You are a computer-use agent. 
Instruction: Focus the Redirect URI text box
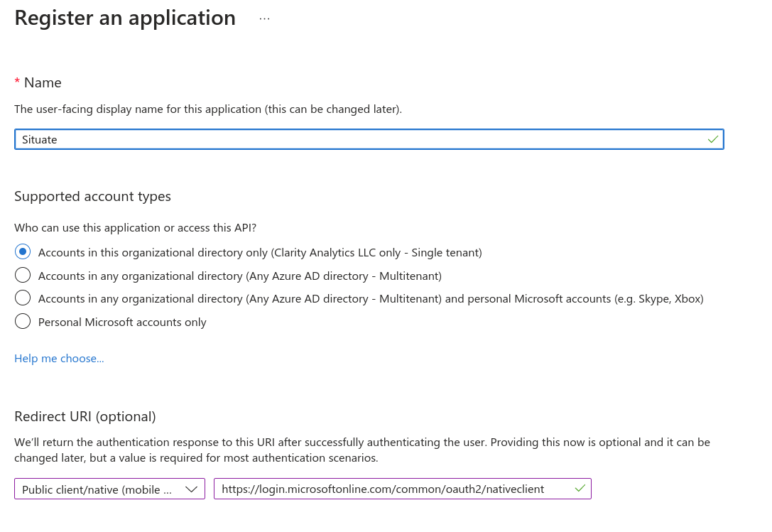coord(391,489)
